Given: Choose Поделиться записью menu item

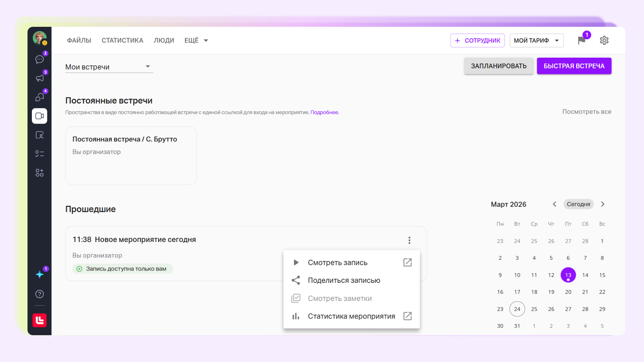Looking at the screenshot, I should click(x=344, y=280).
